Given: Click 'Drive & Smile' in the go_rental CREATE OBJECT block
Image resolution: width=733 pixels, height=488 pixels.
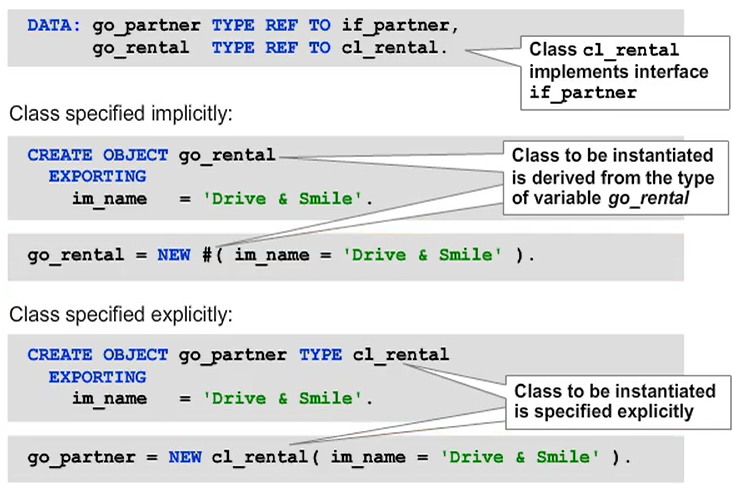Looking at the screenshot, I should click(x=287, y=199).
